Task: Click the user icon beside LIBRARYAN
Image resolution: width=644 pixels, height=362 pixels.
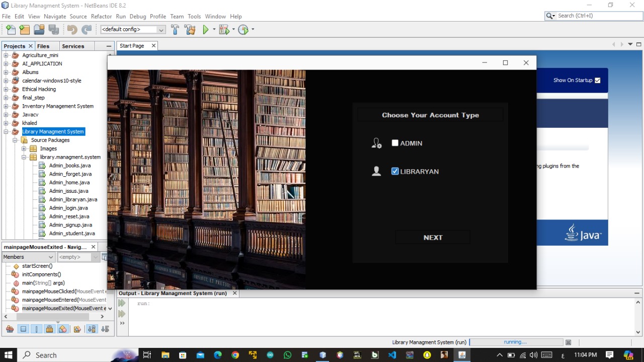Action: (376, 171)
